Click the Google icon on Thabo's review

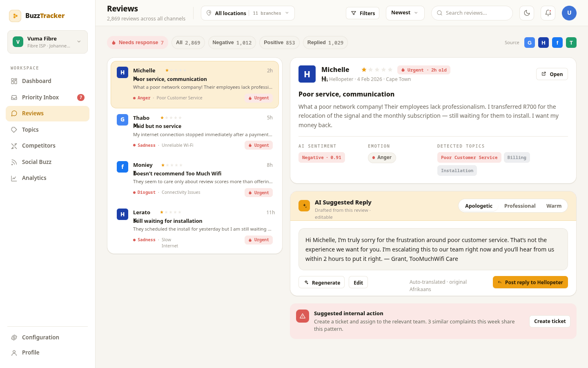122,120
